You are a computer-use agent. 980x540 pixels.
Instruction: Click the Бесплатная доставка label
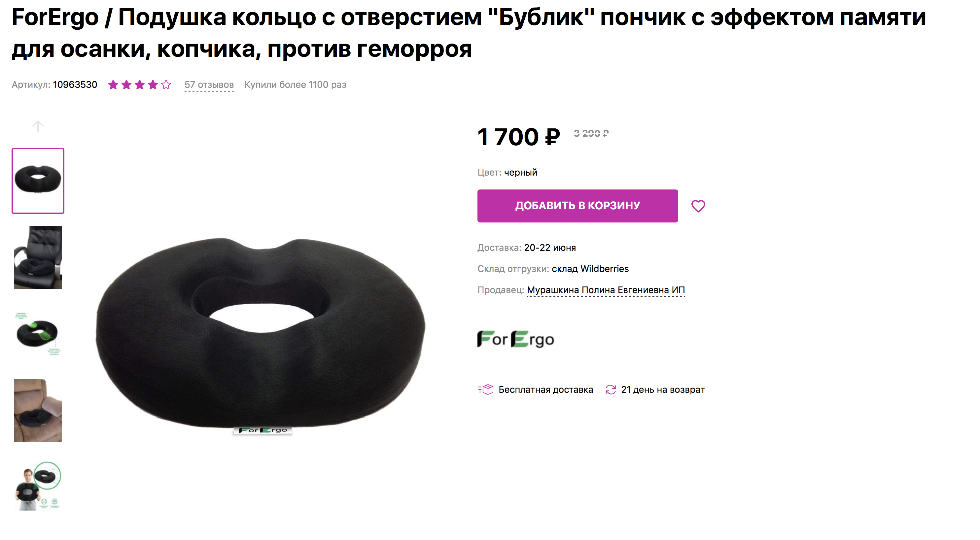coord(545,389)
